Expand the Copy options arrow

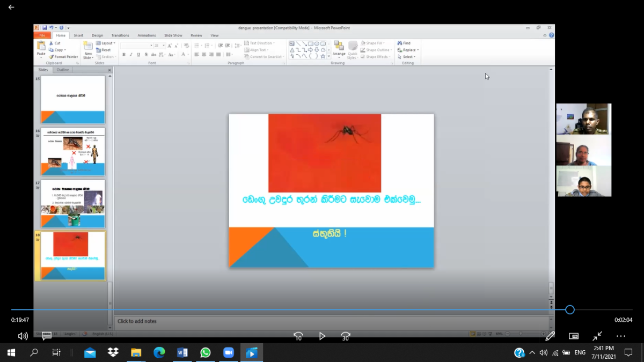[65, 50]
